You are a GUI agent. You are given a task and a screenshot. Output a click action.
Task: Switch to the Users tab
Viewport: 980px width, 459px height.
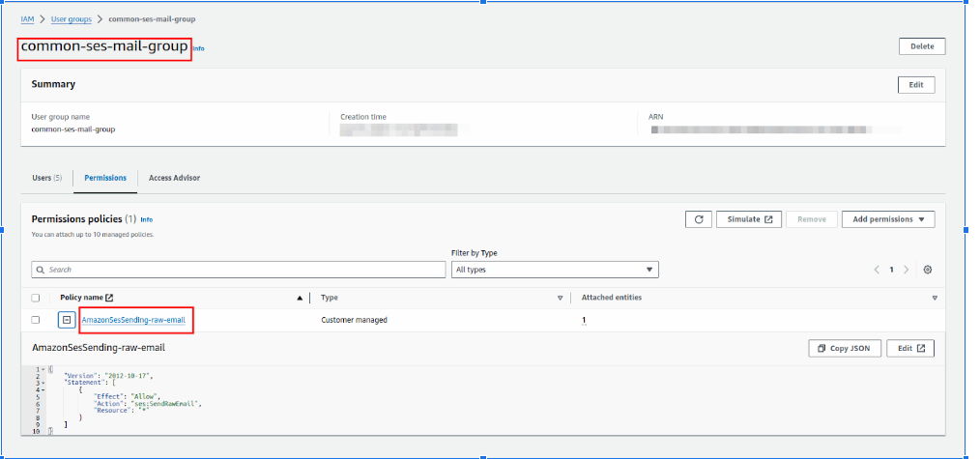click(47, 178)
